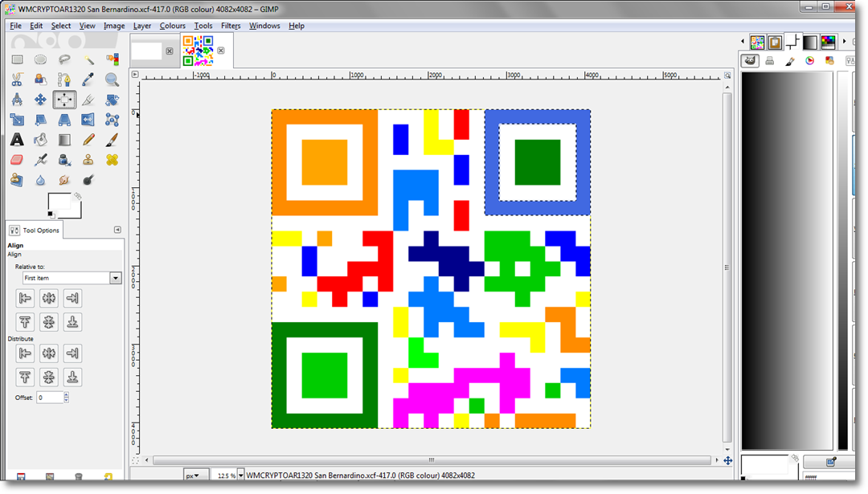Click the toolbox foreground colour swatch
Image resolution: width=868 pixels, height=494 pixels.
pyautogui.click(x=59, y=202)
